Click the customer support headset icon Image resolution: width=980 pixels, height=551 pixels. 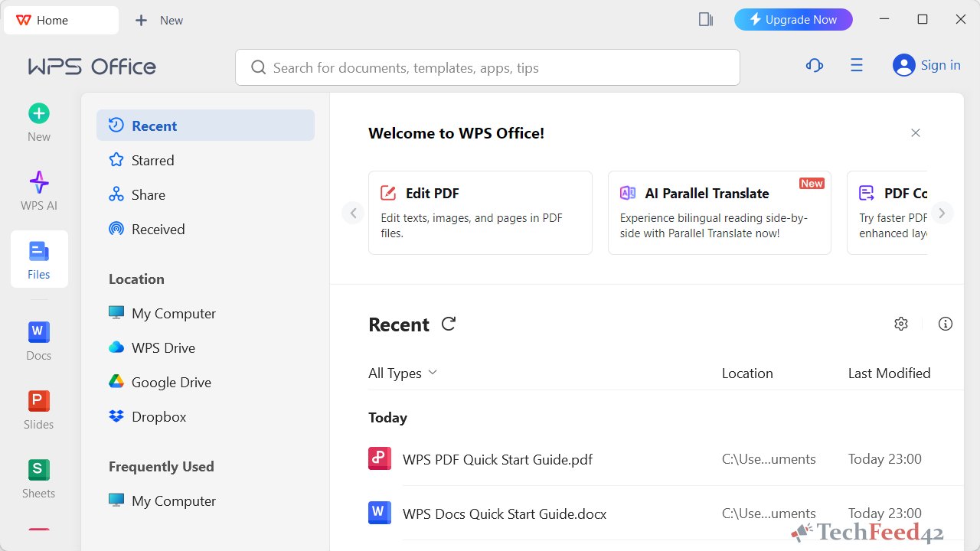click(x=815, y=66)
